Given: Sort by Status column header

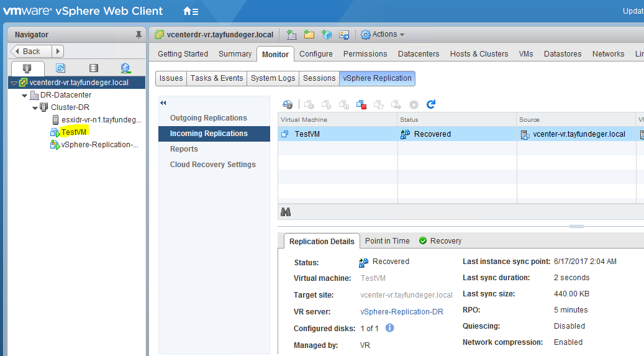Looking at the screenshot, I should [456, 120].
